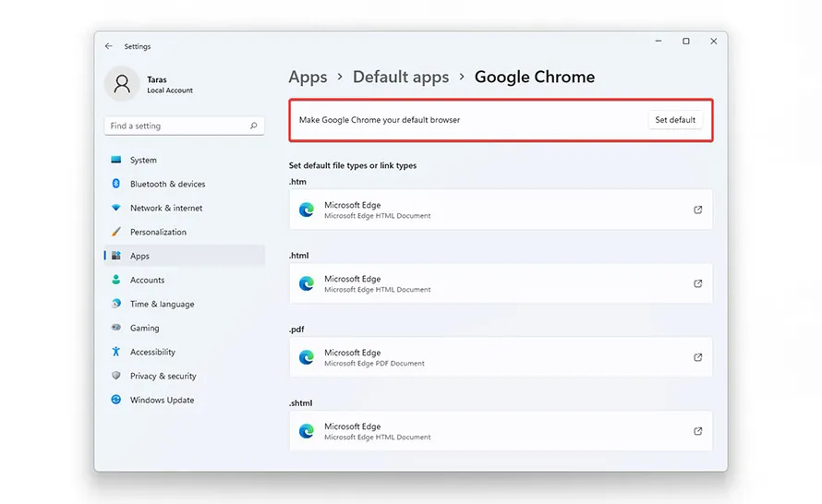Click the Taras user profile avatar
This screenshot has height=504, width=822.
tap(123, 84)
